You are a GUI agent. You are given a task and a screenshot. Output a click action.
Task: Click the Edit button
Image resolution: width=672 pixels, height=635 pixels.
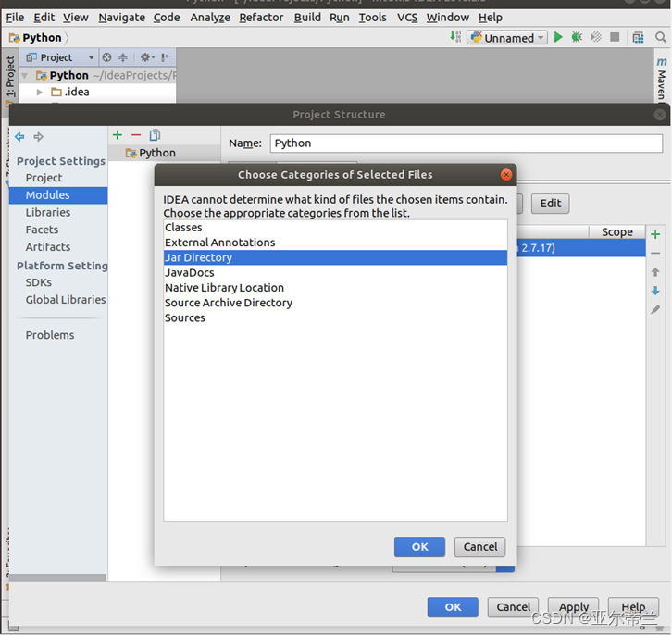(551, 203)
